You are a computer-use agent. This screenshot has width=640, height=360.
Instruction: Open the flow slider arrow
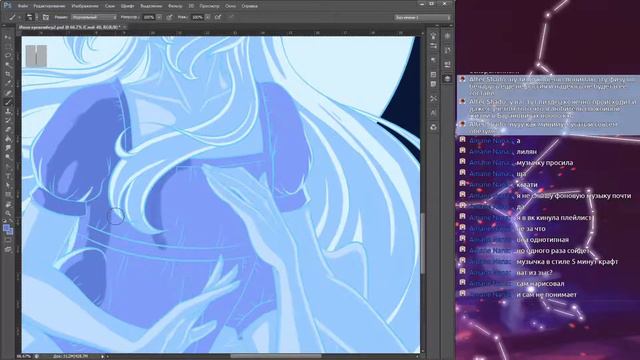pos(208,17)
